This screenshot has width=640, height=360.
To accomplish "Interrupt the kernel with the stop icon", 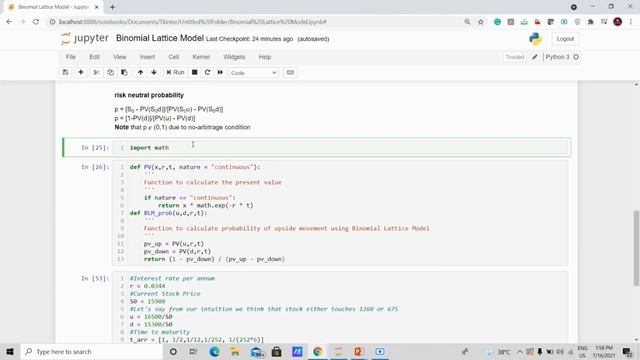I will pyautogui.click(x=195, y=72).
